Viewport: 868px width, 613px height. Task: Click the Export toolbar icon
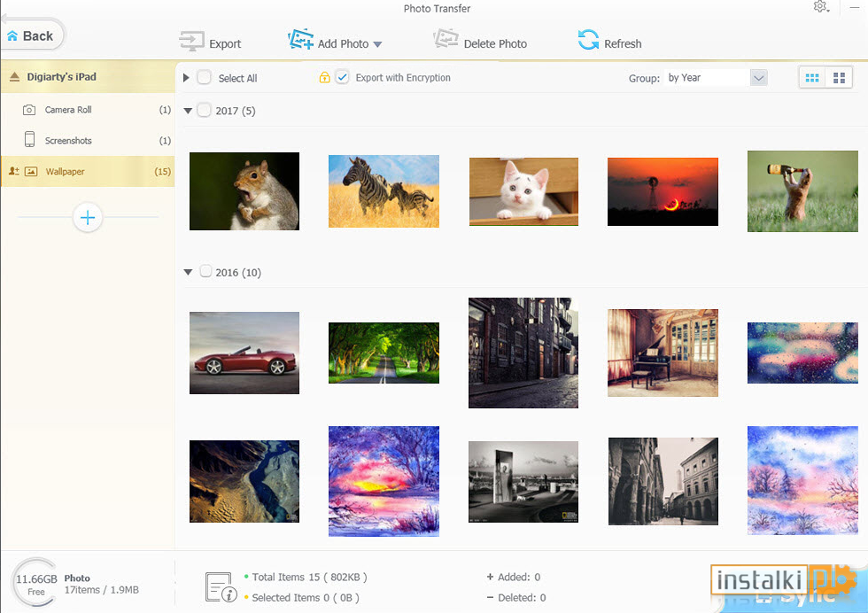click(x=191, y=42)
